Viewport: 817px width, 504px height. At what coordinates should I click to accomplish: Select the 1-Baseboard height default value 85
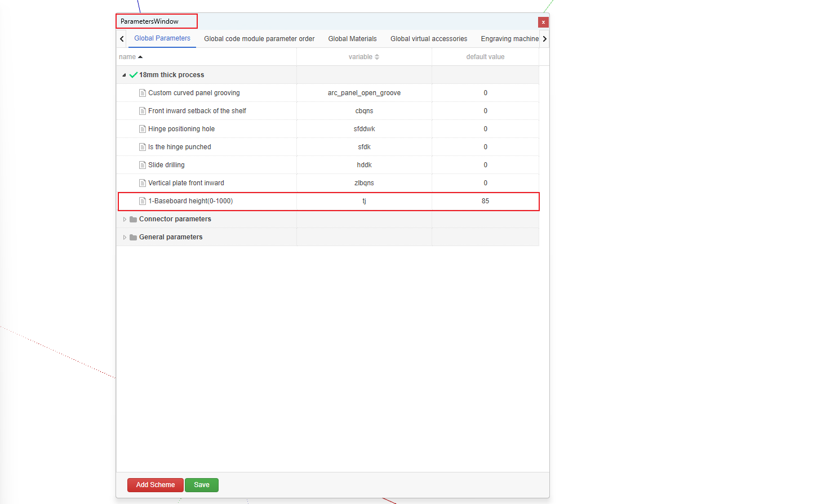point(485,201)
